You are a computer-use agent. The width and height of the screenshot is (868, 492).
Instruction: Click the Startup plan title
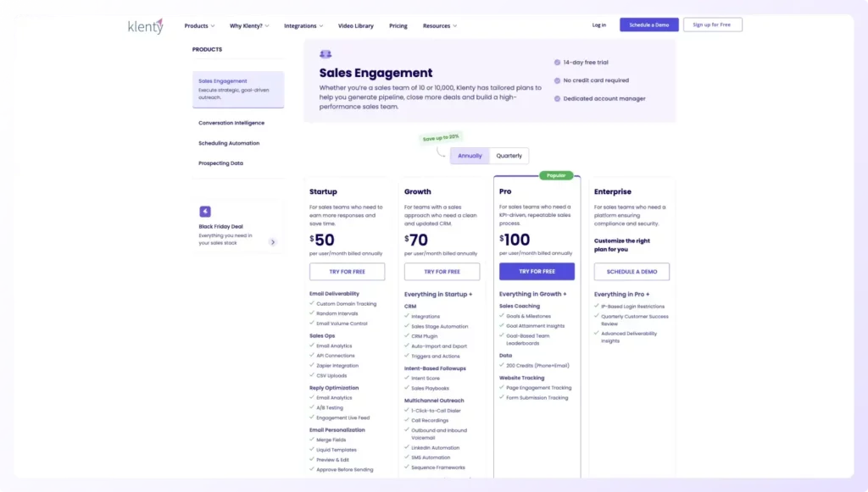323,192
